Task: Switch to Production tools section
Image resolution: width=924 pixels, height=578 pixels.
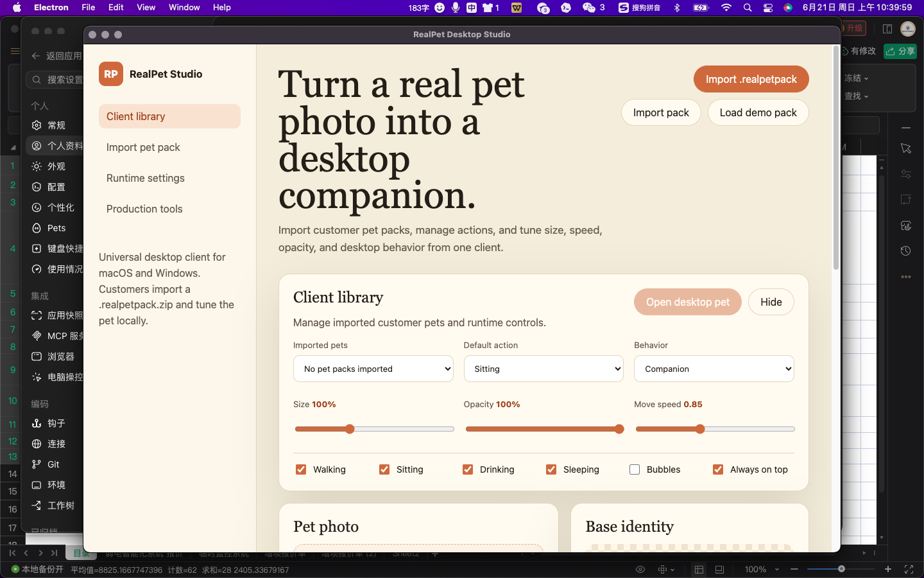Action: tap(169, 209)
